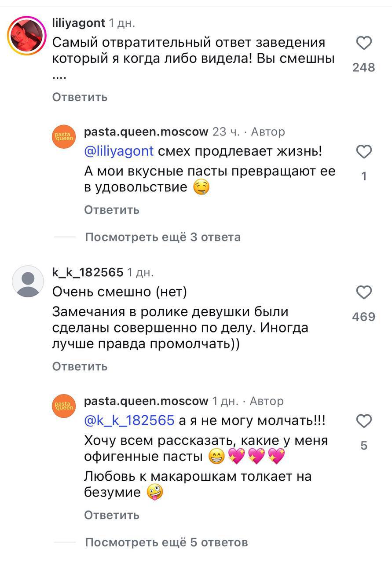
Task: Reply to liliyagont's comment via 'Ответить'
Action: [x=80, y=97]
